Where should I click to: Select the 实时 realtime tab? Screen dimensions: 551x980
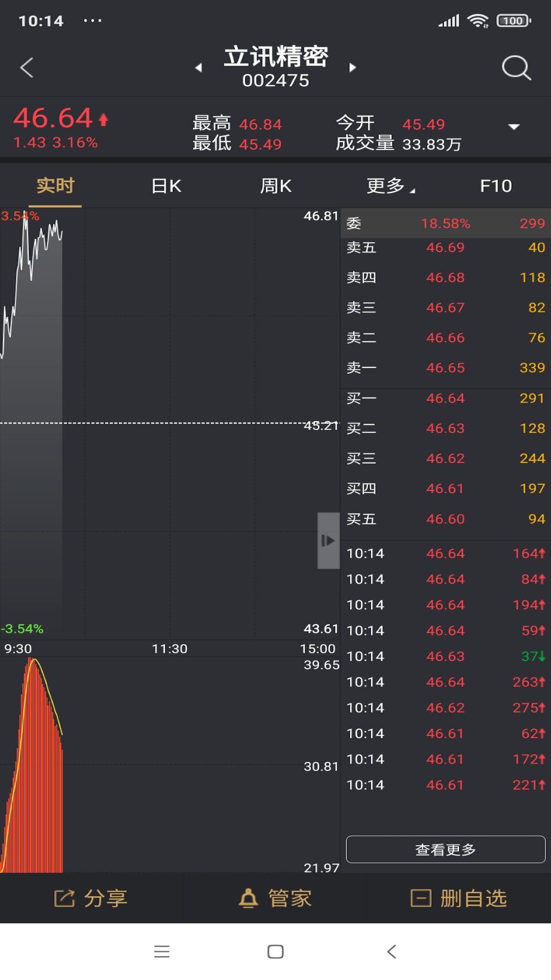tap(56, 186)
